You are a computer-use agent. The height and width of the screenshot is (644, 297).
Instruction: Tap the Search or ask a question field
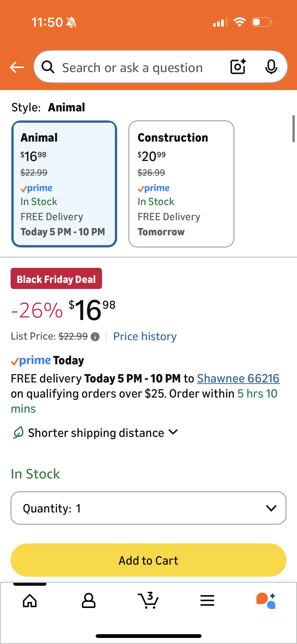click(133, 68)
